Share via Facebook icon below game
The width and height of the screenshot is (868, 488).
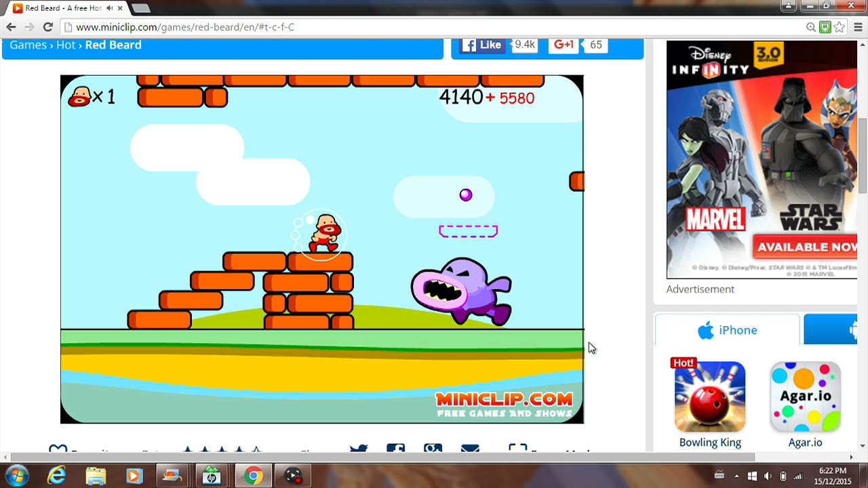[395, 449]
